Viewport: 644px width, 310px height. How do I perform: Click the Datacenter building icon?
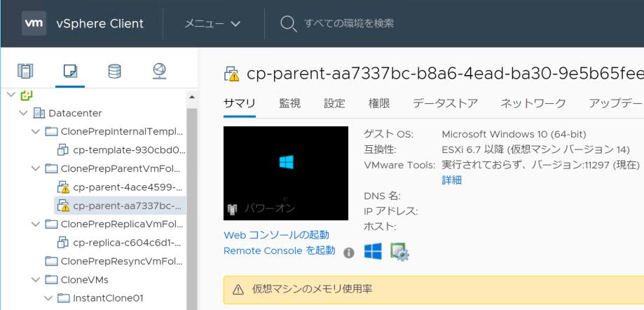39,113
